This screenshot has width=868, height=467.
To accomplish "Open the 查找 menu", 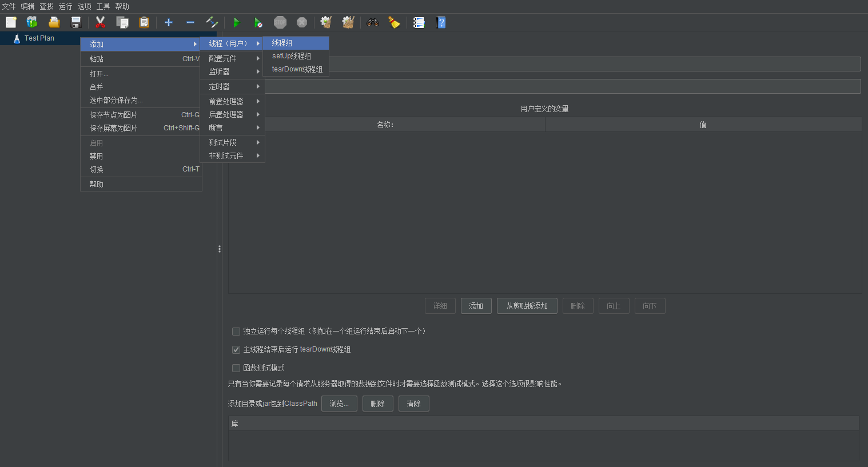I will (47, 6).
